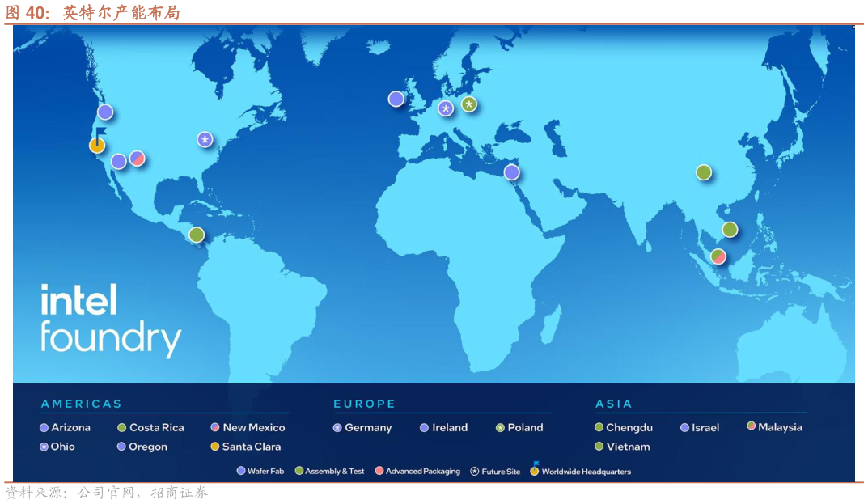Click the purple-and-pink marker over New Mexico
Image resolution: width=868 pixels, height=504 pixels.
point(138,159)
